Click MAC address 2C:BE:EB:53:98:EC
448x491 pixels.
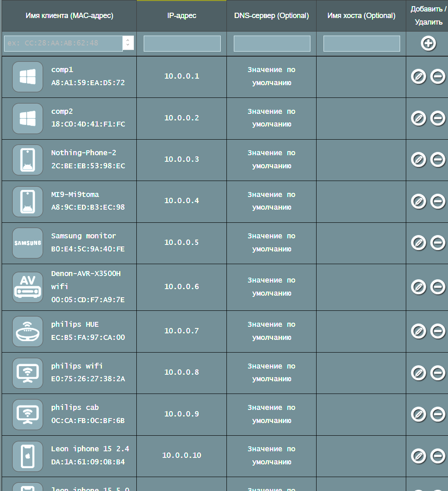(88, 166)
